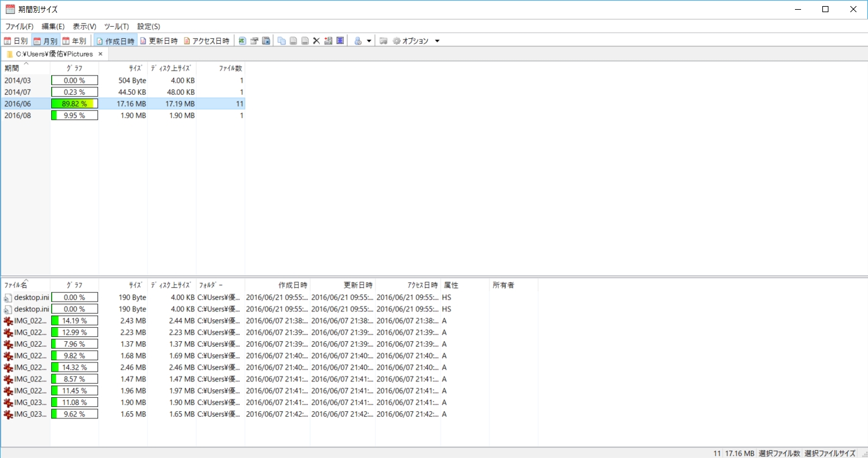Screen dimensions: 868x458
Task: Click the select-all icon right of the delete X
Action: tap(340, 41)
